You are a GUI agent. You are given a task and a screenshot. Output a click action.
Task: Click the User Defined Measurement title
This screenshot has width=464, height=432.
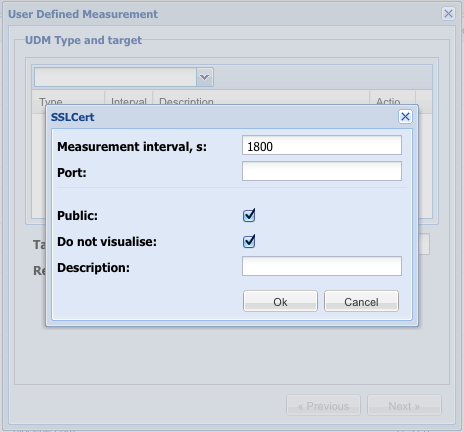click(x=83, y=14)
